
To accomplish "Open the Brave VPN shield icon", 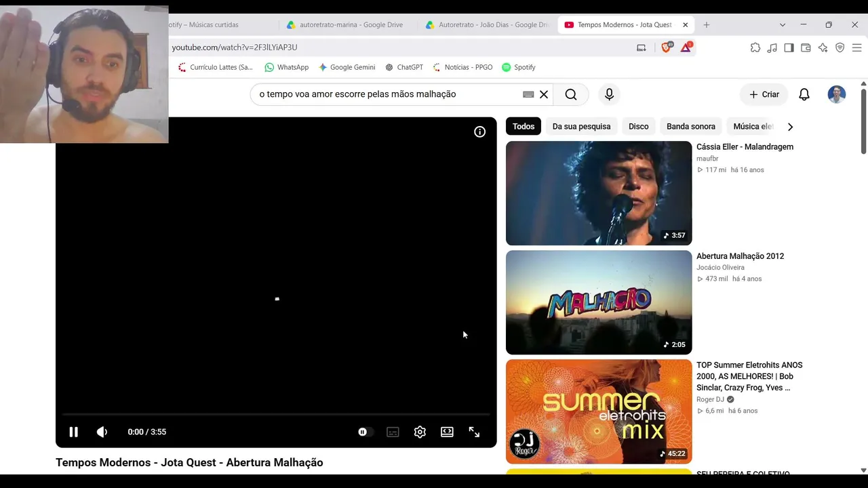I will click(840, 47).
